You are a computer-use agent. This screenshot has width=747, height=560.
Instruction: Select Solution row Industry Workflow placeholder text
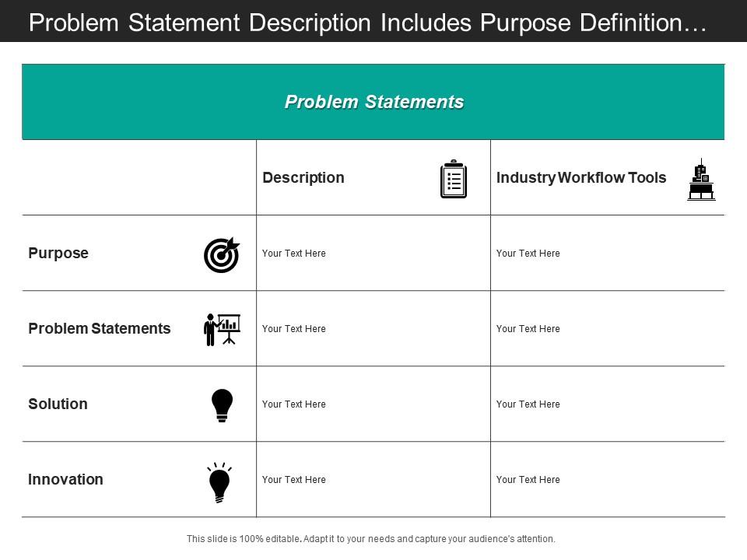tap(528, 404)
